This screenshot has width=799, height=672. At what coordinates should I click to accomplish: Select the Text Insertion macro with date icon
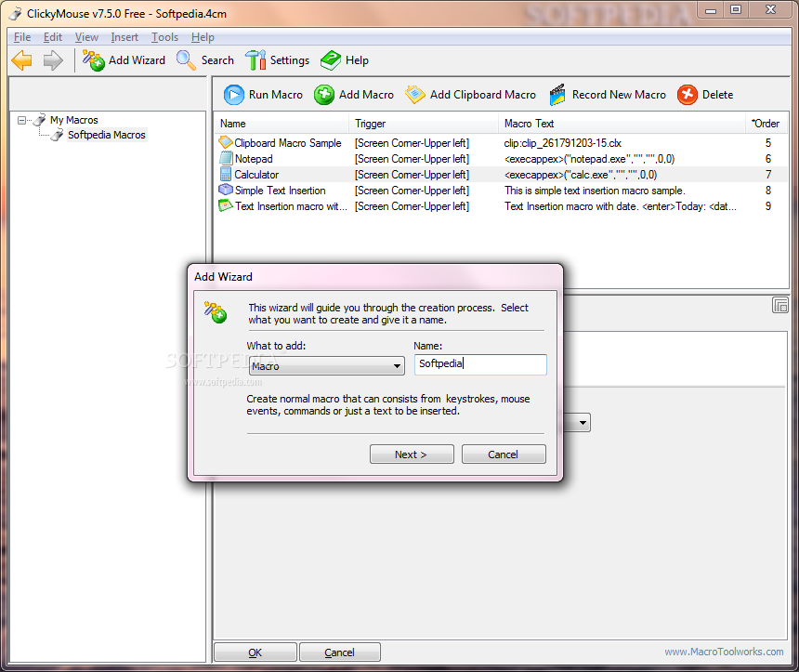(225, 205)
